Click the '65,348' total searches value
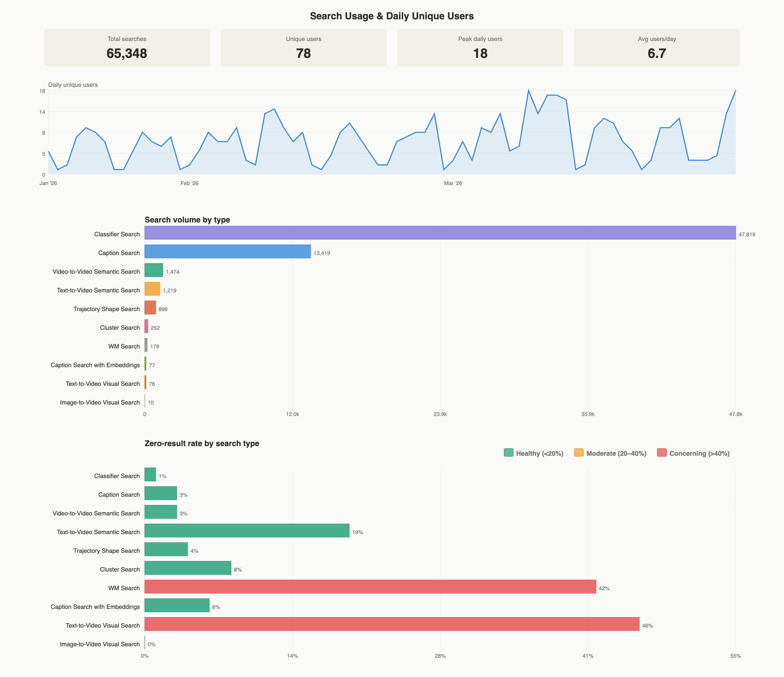784x677 pixels. click(x=127, y=53)
